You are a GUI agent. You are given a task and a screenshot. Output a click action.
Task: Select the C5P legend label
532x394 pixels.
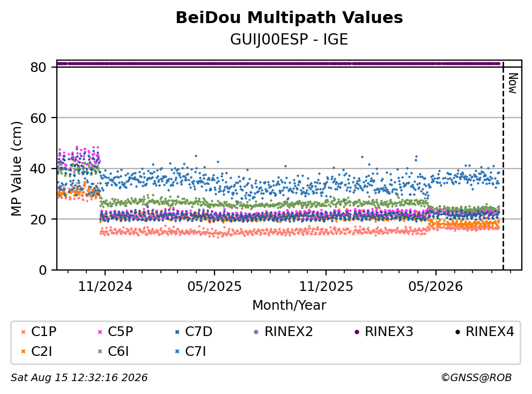click(121, 332)
